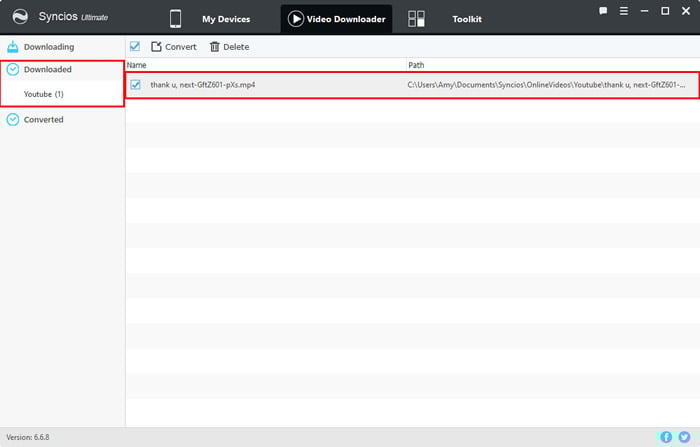Open the hamburger menu icon

coord(624,11)
